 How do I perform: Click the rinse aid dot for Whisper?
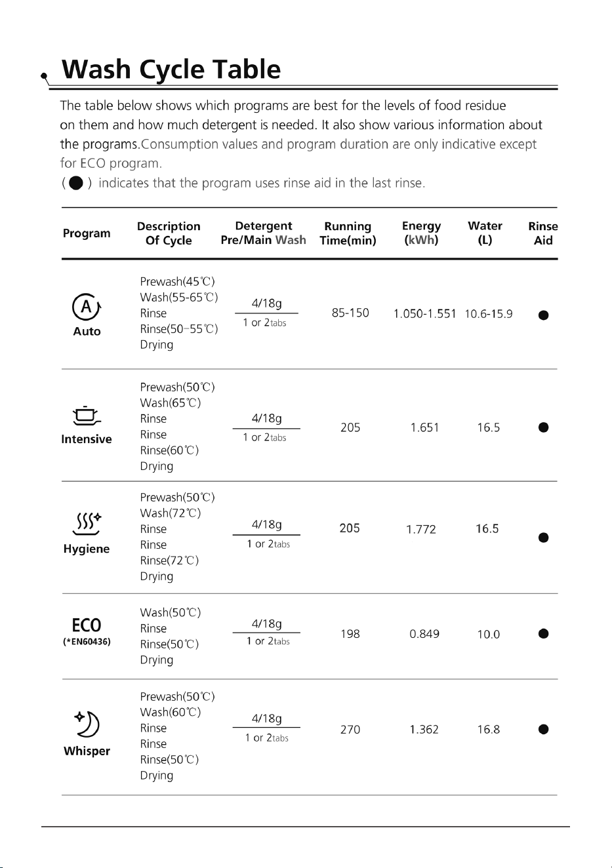[543, 729]
